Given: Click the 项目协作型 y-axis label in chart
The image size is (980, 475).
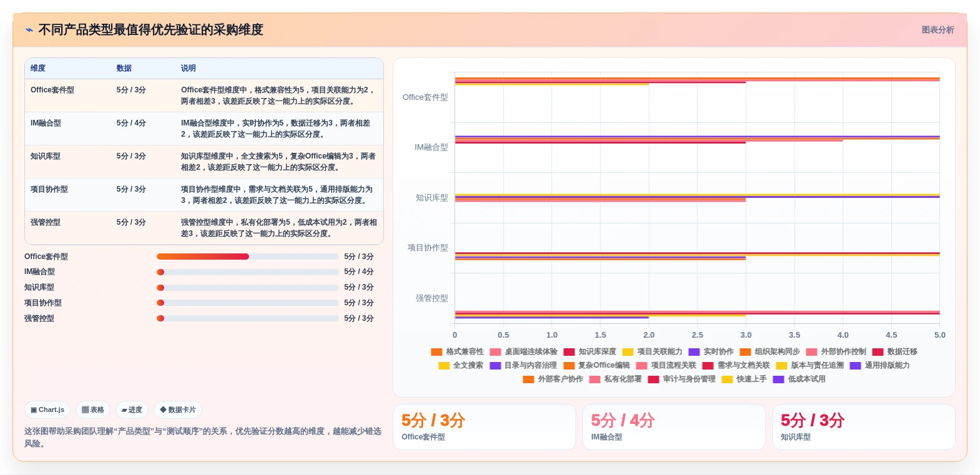Looking at the screenshot, I should tap(428, 248).
